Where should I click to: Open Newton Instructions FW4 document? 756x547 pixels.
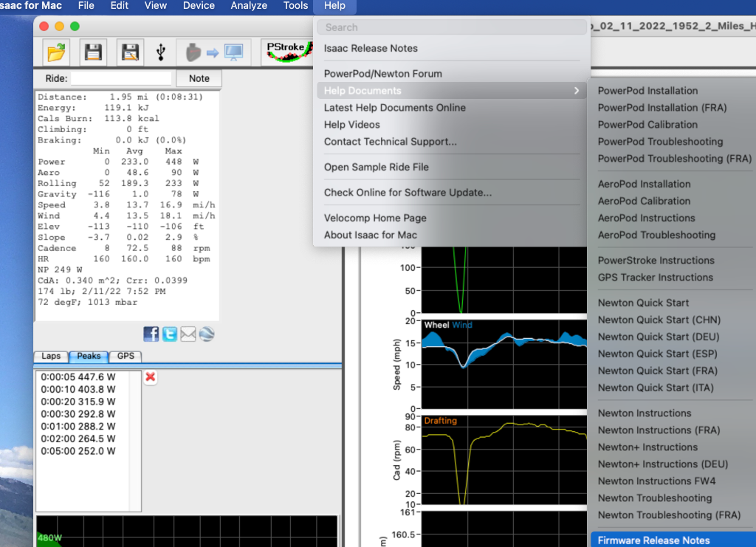(656, 481)
